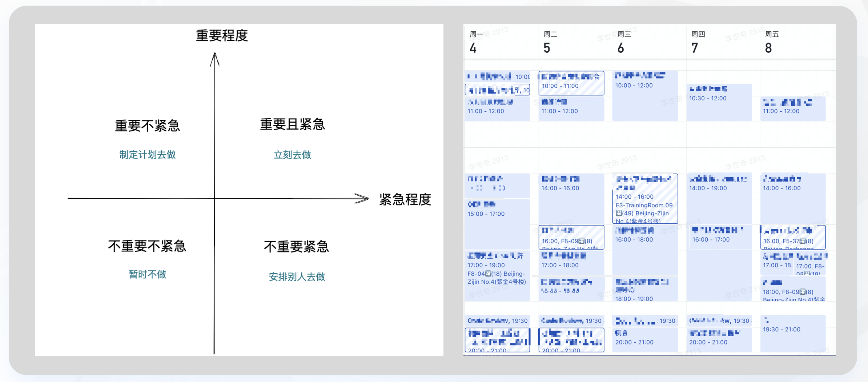Click the 安排别人去做 label
This screenshot has width=868, height=382.
click(x=297, y=277)
